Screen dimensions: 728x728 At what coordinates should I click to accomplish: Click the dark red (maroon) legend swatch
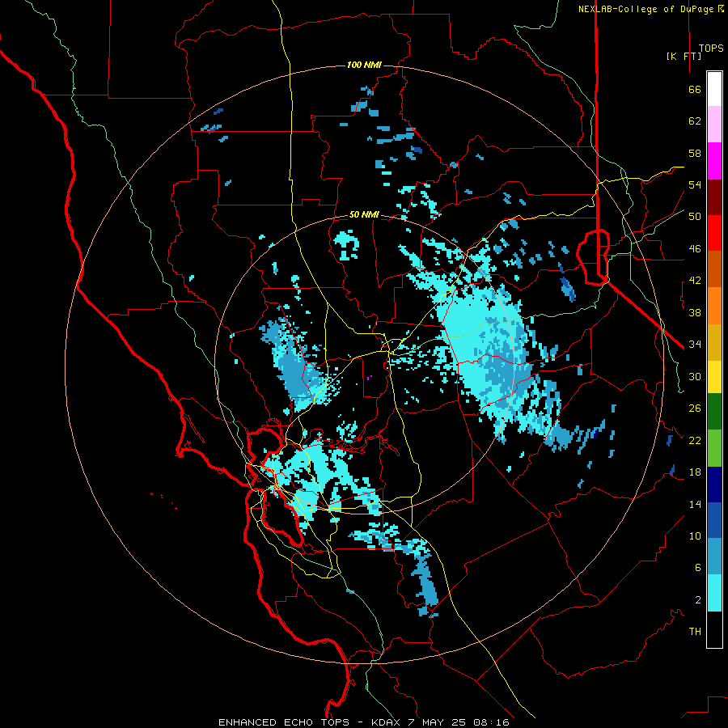tap(714, 197)
